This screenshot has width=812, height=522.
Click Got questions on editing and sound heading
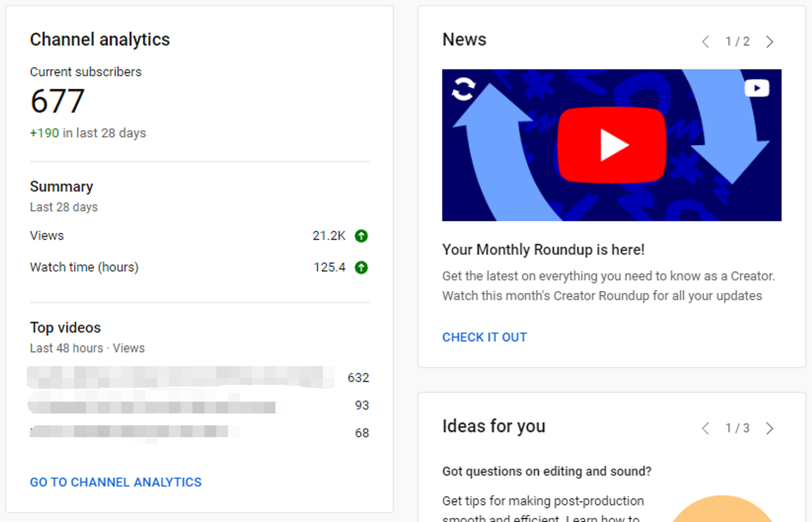(x=546, y=471)
